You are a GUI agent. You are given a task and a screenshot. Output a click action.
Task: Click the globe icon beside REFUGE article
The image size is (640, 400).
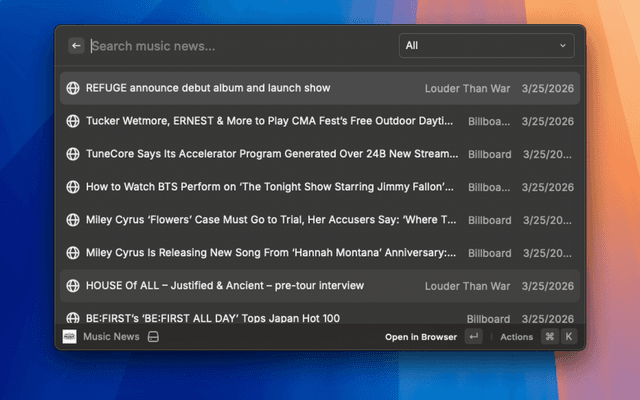[x=72, y=89]
